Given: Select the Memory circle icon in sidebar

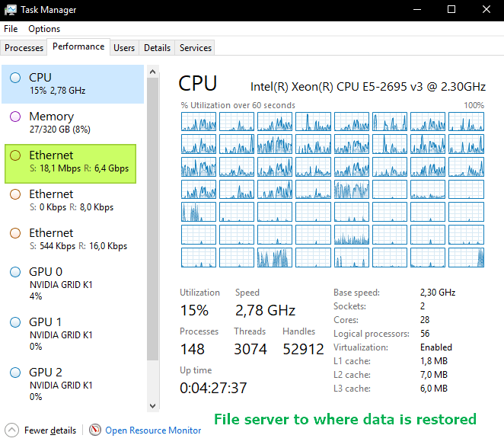Looking at the screenshot, I should click(x=15, y=117).
